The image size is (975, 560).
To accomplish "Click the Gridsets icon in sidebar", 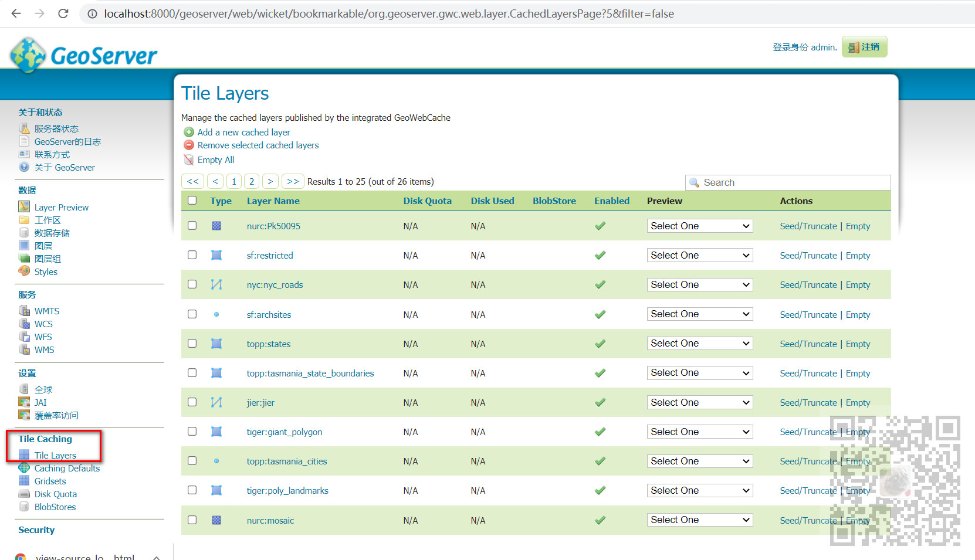I will tap(24, 481).
